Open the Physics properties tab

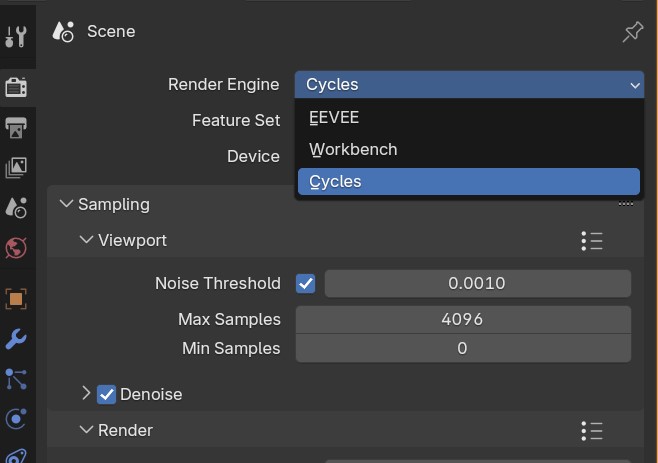tap(16, 419)
